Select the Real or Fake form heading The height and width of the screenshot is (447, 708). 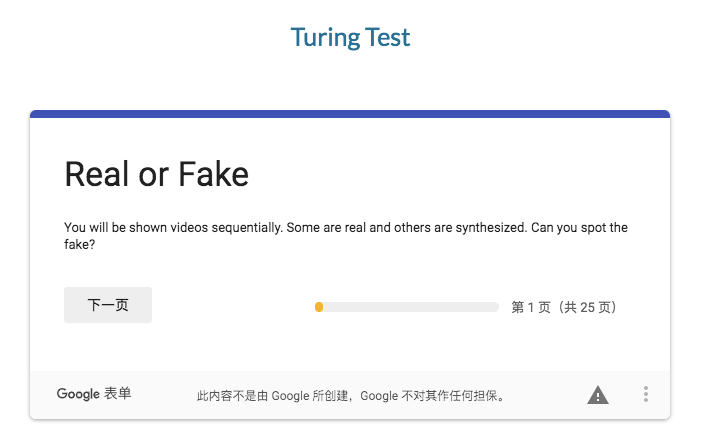point(156,175)
